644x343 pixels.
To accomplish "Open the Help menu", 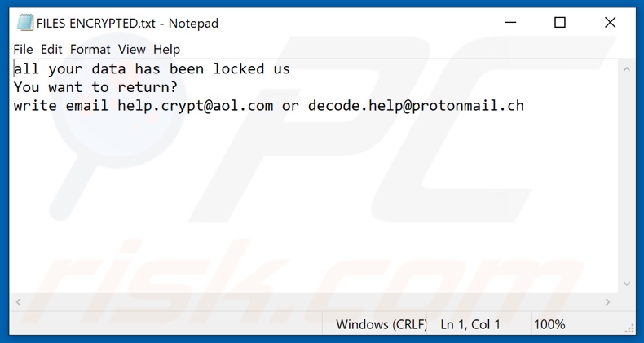I will pos(166,49).
